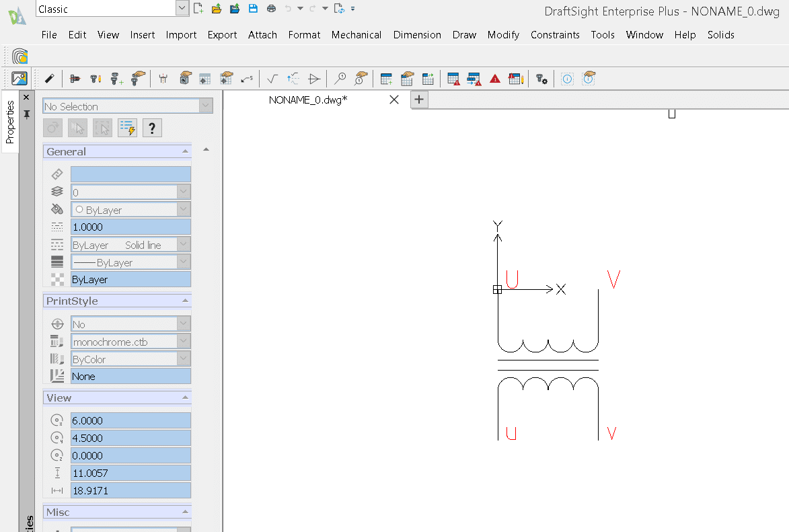Click the Quick Select lightning icon
This screenshot has height=532, width=789.
[x=127, y=128]
